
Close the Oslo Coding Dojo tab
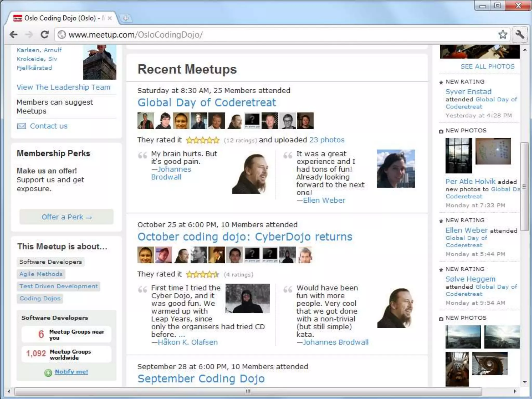tap(110, 18)
